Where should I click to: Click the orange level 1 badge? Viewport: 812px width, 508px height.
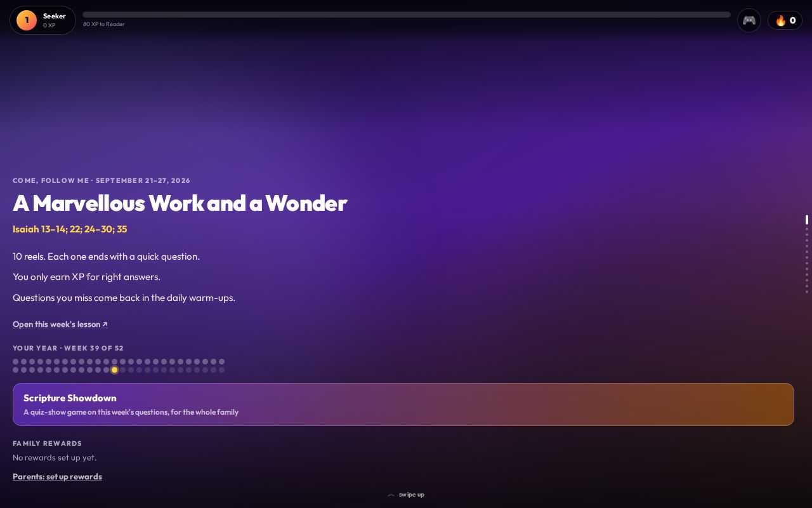[x=27, y=20]
